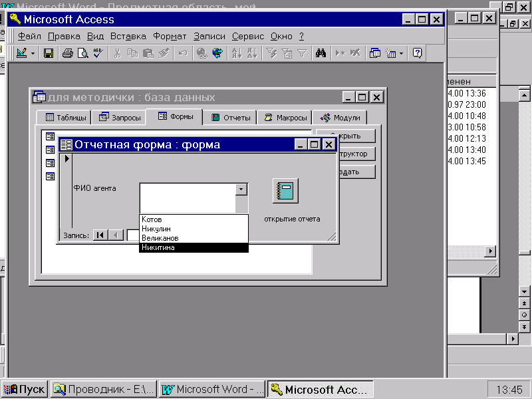Open the Сервис menu

point(248,37)
